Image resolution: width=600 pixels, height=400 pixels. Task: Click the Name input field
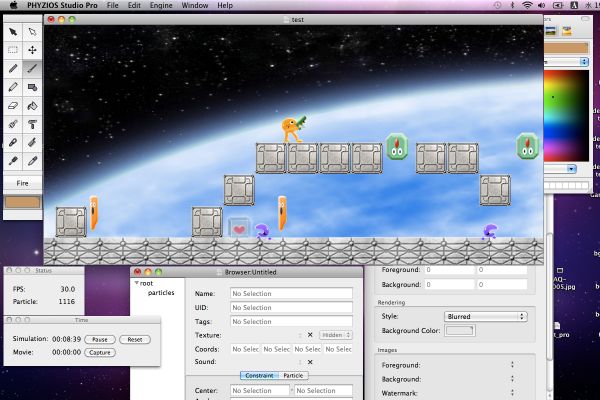pos(291,293)
